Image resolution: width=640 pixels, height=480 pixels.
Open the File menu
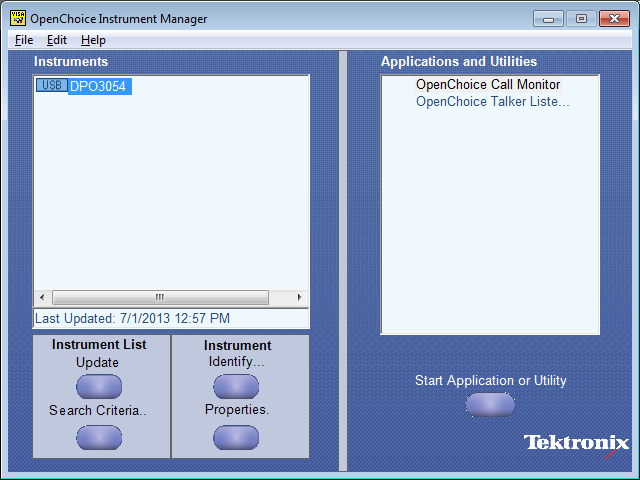point(24,40)
